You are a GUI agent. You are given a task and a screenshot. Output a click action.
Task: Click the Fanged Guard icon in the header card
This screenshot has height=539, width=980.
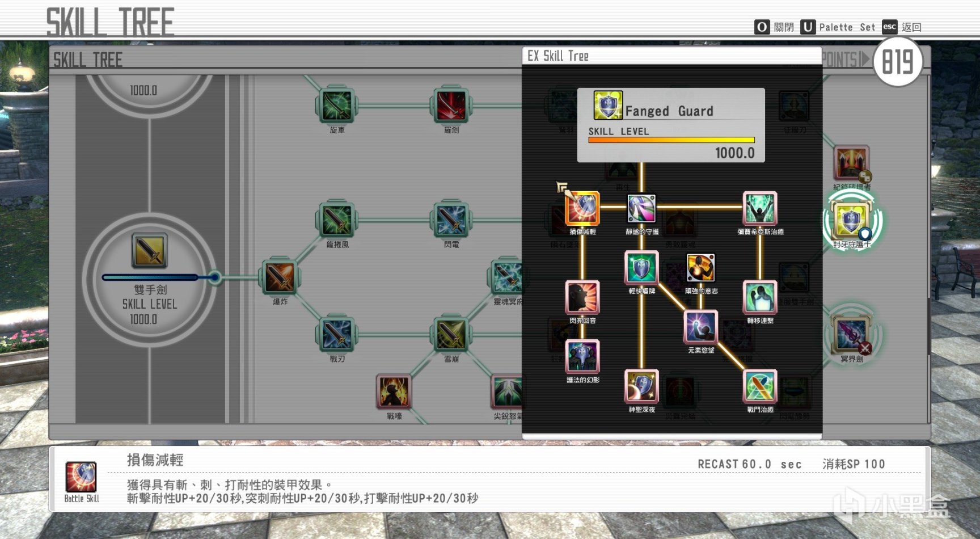coord(608,106)
